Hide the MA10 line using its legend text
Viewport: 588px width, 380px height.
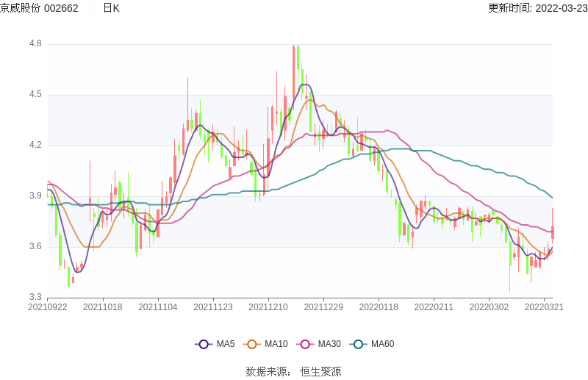pos(276,344)
